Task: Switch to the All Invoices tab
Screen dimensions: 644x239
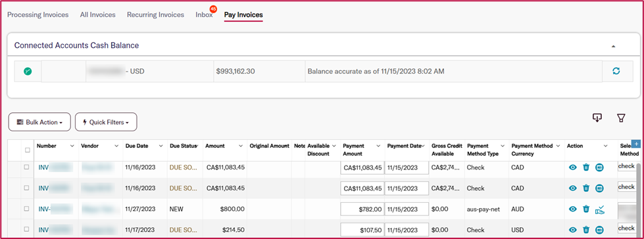Action: (98, 14)
